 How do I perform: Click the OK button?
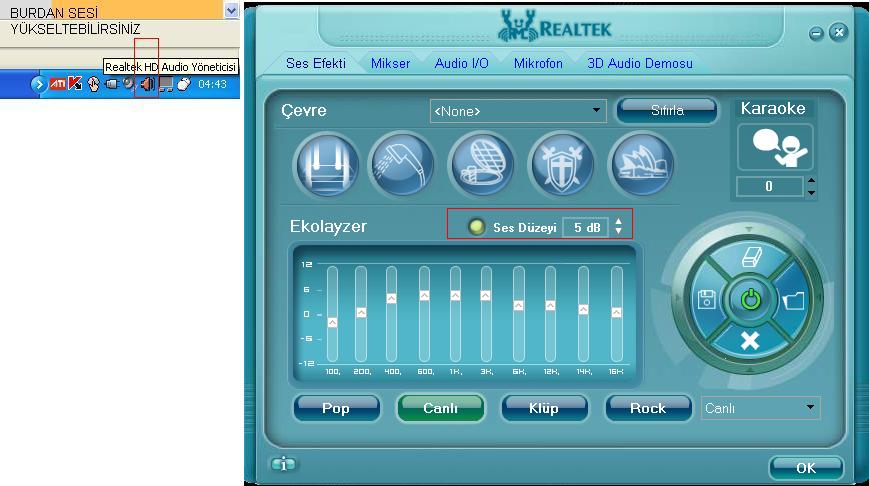[806, 468]
